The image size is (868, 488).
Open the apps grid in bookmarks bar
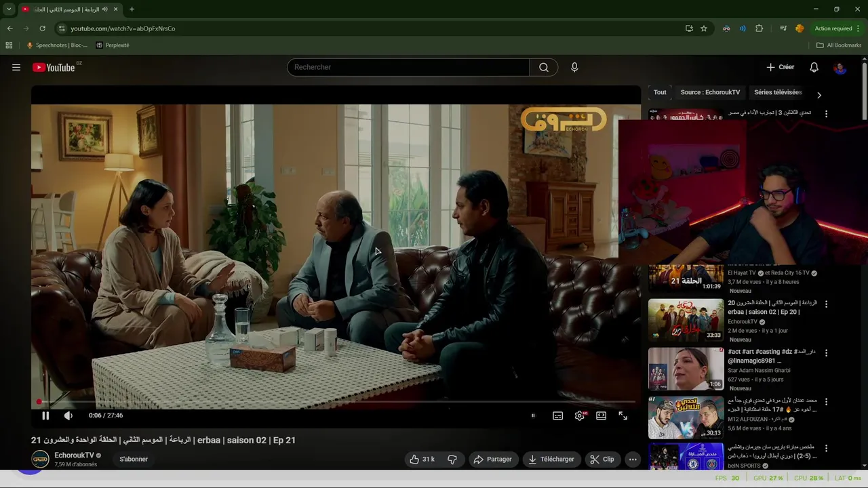click(9, 45)
